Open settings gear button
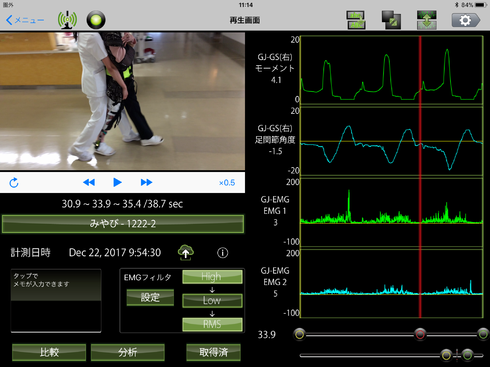The image size is (490, 367). pos(466,20)
